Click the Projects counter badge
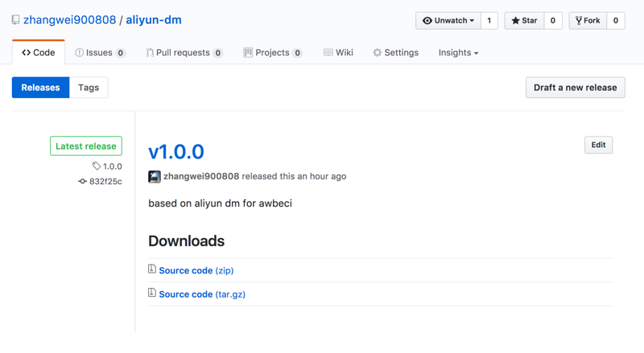 tap(297, 53)
